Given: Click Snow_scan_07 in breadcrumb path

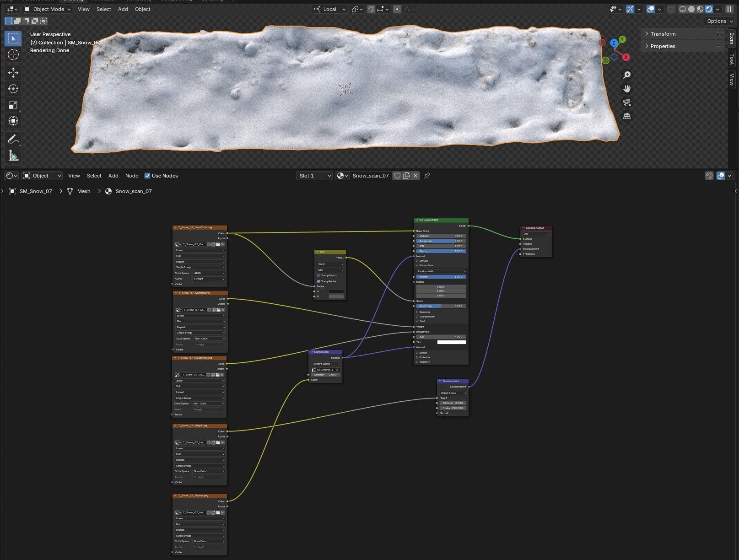Looking at the screenshot, I should coord(134,191).
